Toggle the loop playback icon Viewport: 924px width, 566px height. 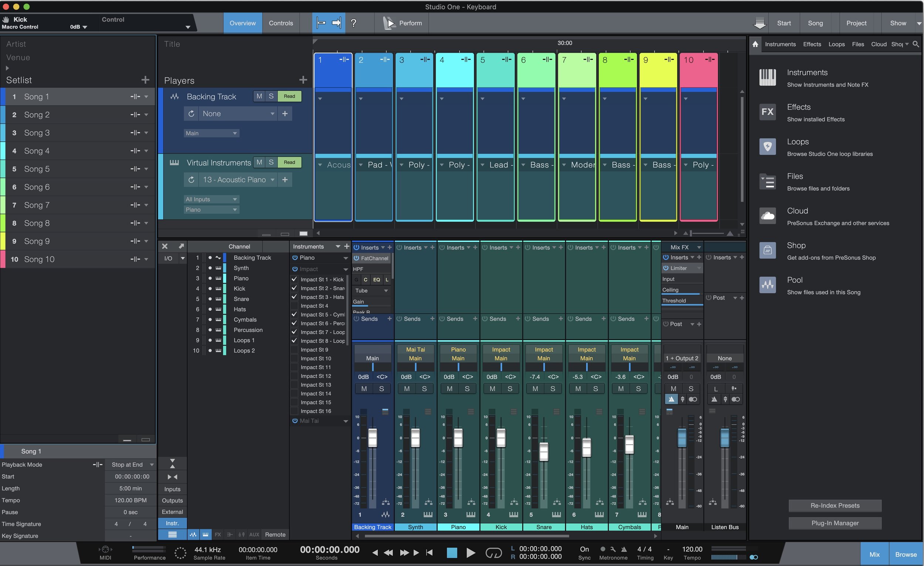[493, 552]
